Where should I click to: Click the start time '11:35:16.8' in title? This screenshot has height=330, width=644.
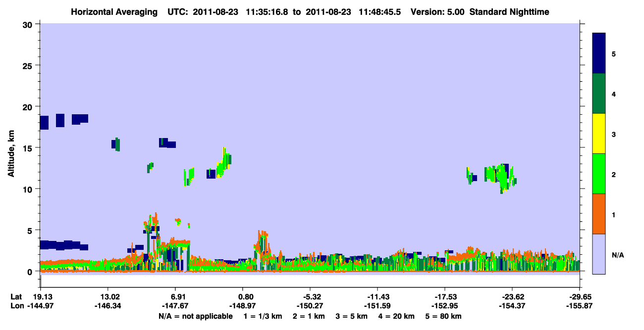click(268, 11)
